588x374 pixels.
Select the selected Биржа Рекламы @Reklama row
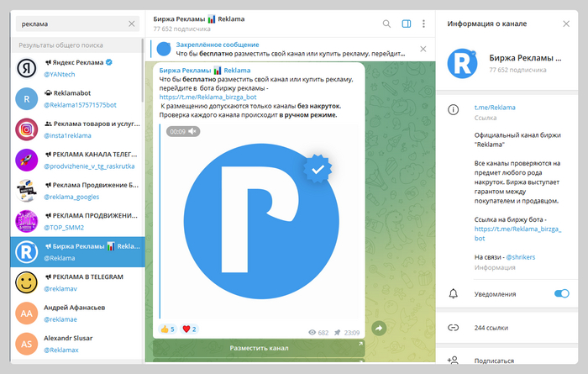(x=77, y=252)
